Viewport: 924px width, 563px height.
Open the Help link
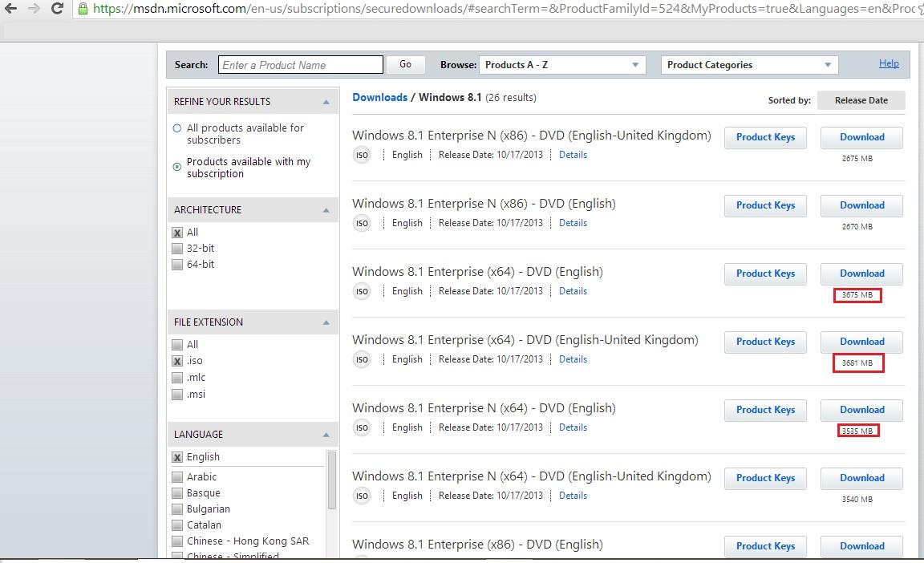(889, 63)
